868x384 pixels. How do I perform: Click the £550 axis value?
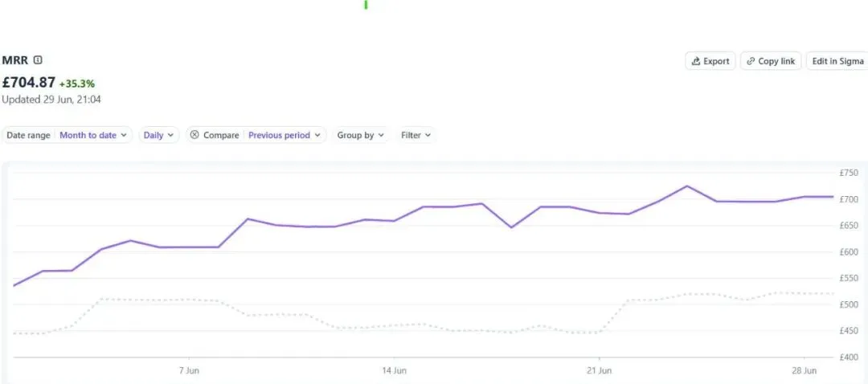tap(849, 278)
